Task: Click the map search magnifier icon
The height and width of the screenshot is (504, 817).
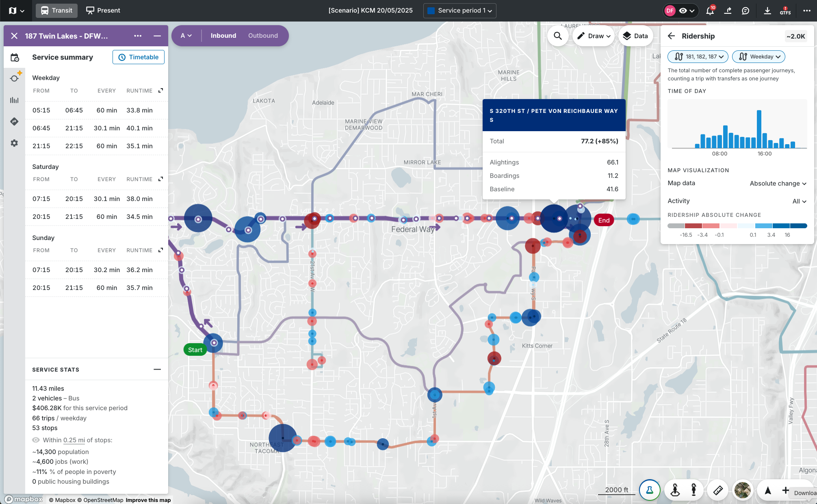Action: click(558, 36)
